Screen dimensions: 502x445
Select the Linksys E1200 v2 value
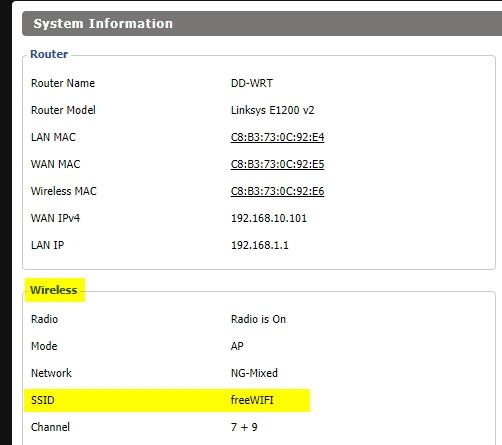pos(273,110)
